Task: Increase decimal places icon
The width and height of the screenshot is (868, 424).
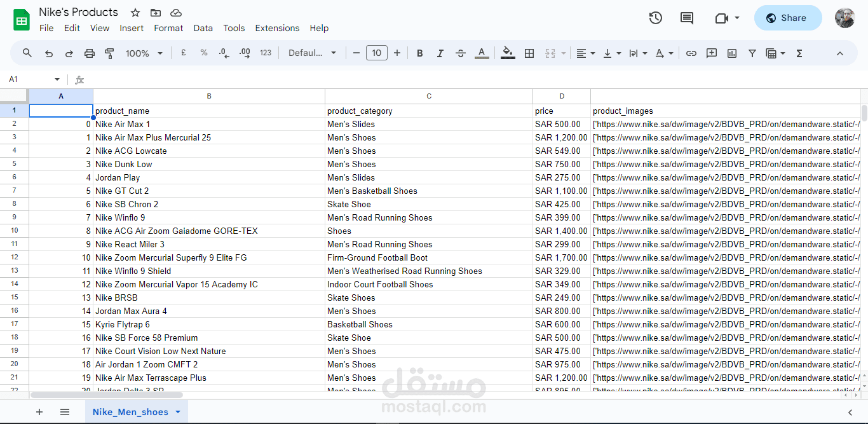Action: tap(245, 53)
